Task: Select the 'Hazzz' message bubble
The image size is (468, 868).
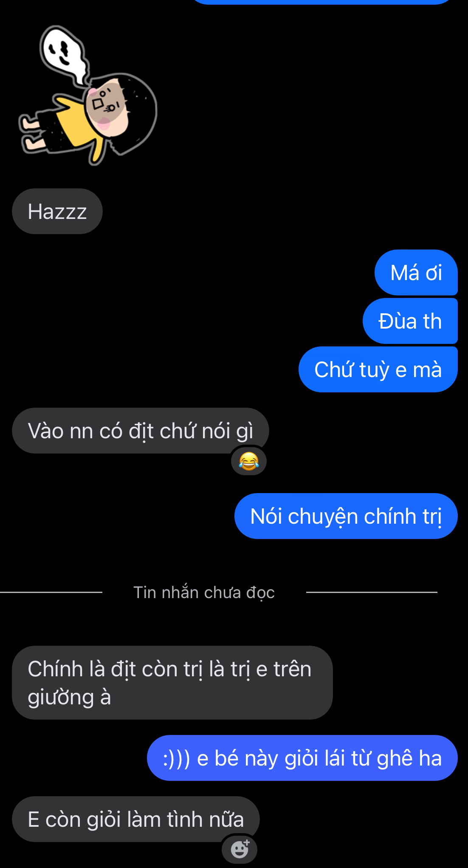Action: click(57, 211)
